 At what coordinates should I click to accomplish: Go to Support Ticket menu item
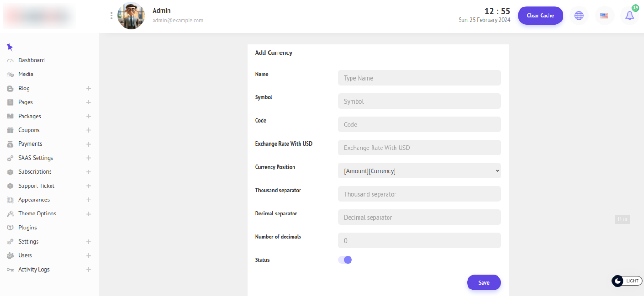(x=36, y=186)
